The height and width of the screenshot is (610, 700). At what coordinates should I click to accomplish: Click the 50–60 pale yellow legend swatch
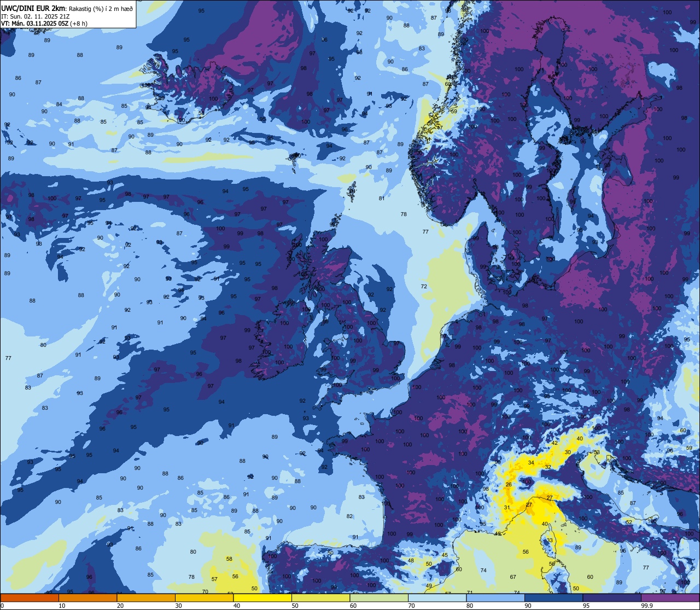(320, 597)
